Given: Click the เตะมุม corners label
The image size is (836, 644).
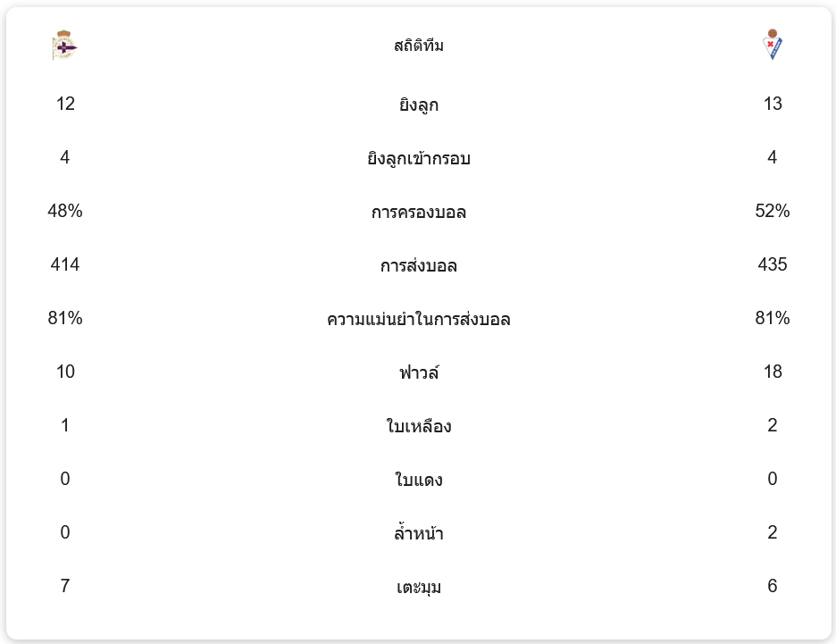Looking at the screenshot, I should pos(419,588).
